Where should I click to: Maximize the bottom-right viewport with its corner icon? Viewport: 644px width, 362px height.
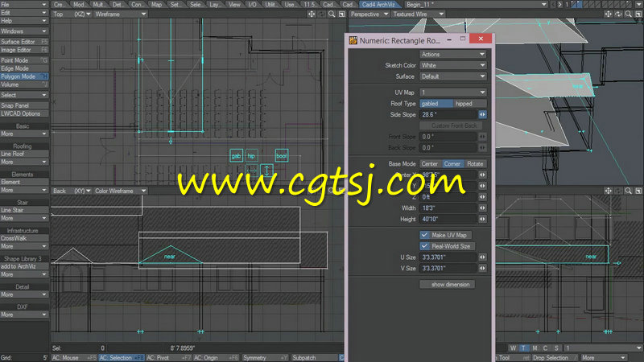[638, 191]
